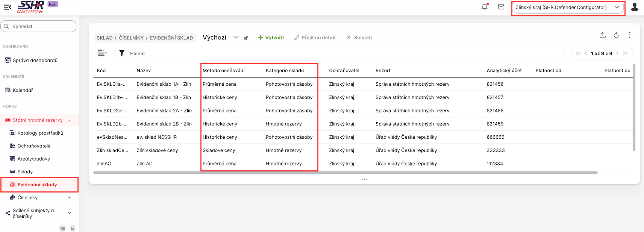The height and width of the screenshot is (232, 644).
Task: Open the messages envelope icon
Action: (x=501, y=7)
